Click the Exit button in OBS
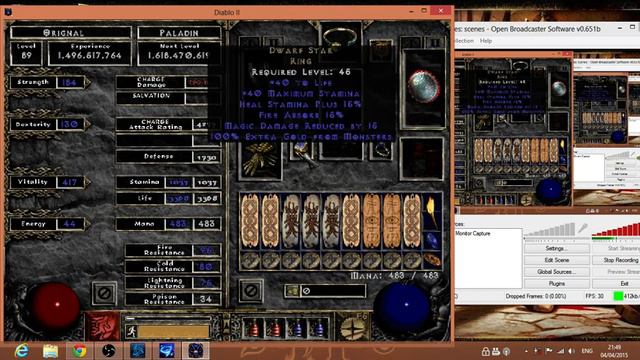This screenshot has height=360, width=640. (616, 283)
